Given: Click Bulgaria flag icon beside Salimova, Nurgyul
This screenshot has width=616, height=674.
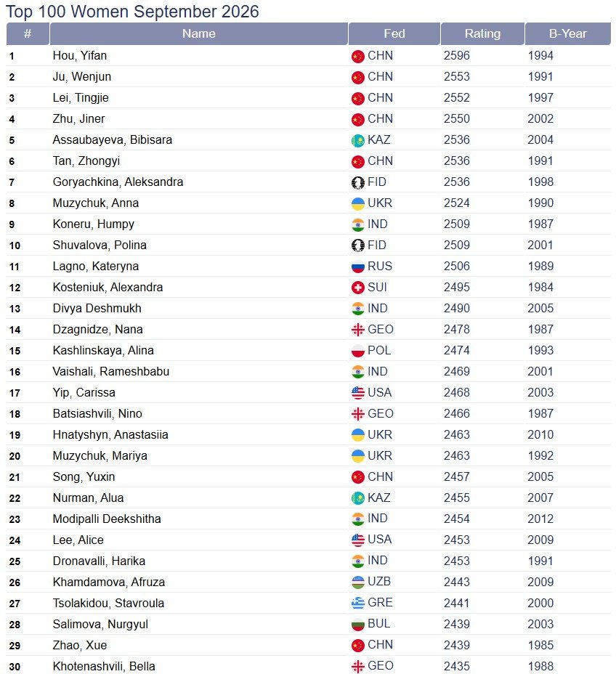Looking at the screenshot, I should (357, 625).
